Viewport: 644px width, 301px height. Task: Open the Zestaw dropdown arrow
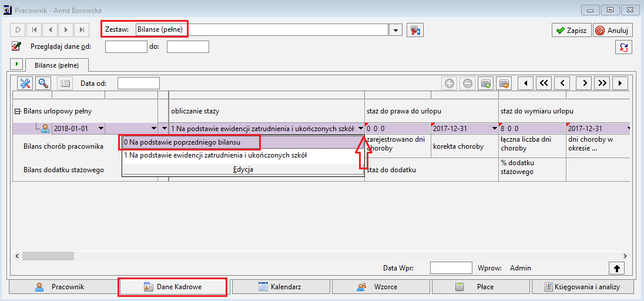pos(395,30)
